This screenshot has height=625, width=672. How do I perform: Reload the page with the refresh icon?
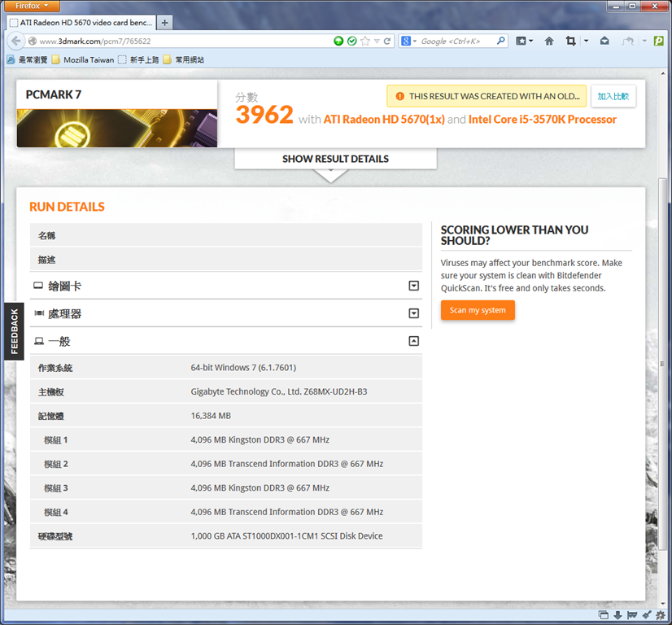[x=387, y=42]
